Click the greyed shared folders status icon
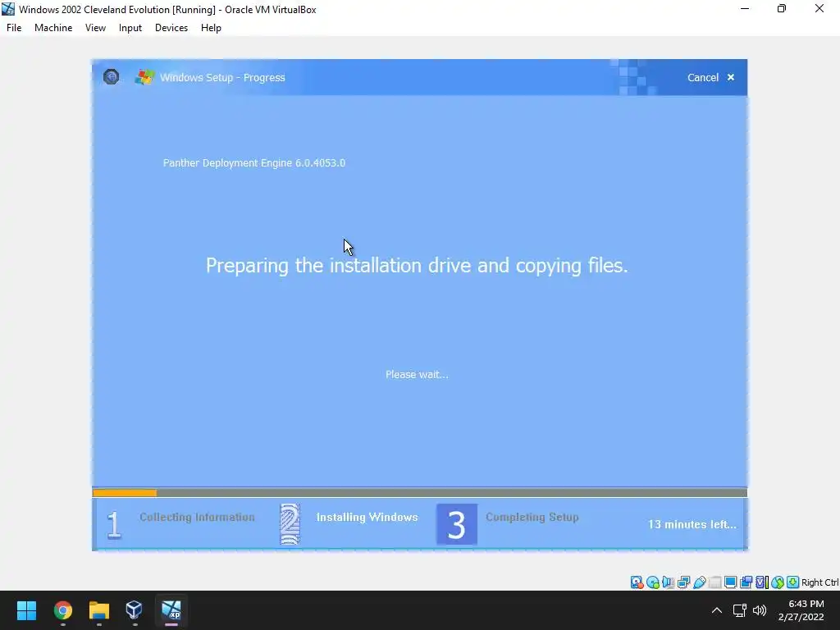Screen dimensions: 840x630 (x=714, y=582)
